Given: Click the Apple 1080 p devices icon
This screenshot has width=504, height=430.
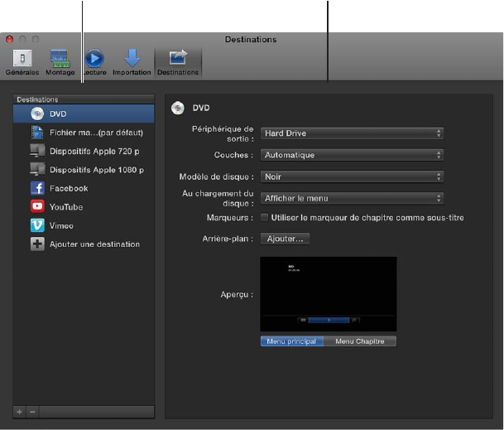Looking at the screenshot, I should (37, 170).
